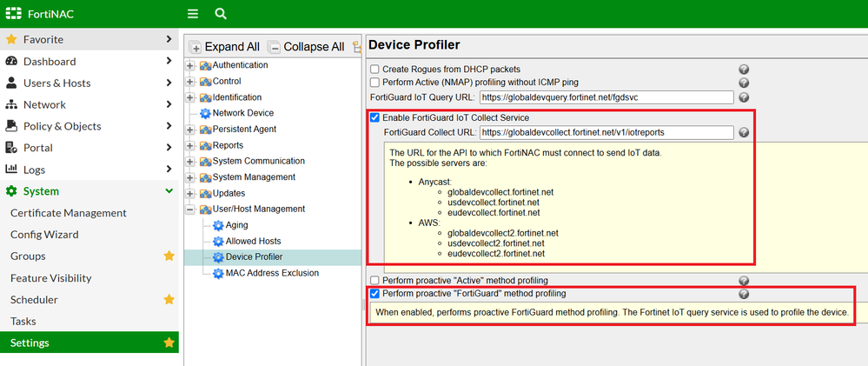Select MAC Address Exclusion tree item
The height and width of the screenshot is (366, 868).
(x=272, y=273)
